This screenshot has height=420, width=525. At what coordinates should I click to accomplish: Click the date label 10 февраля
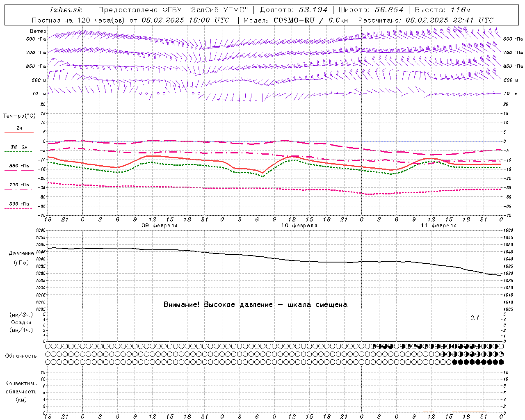point(299,226)
